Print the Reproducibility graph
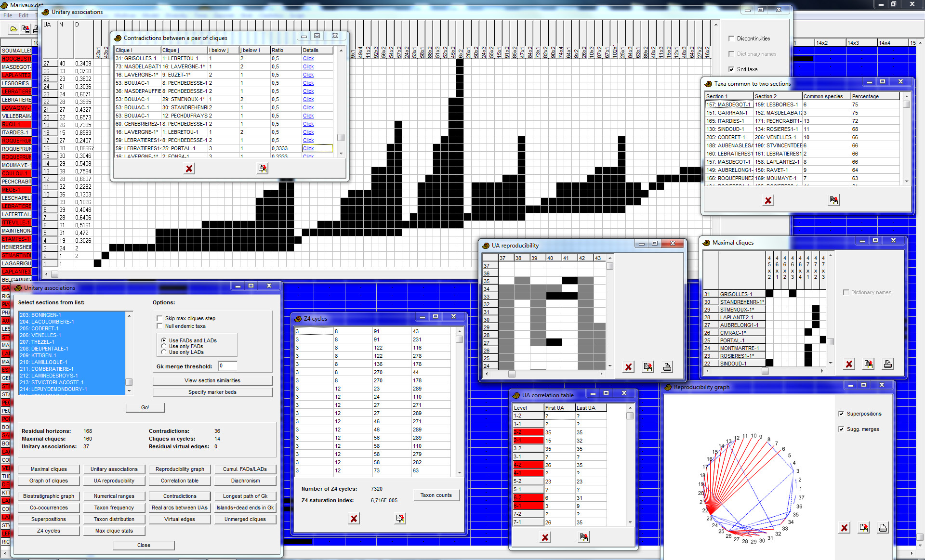The height and width of the screenshot is (560, 925). [x=883, y=528]
